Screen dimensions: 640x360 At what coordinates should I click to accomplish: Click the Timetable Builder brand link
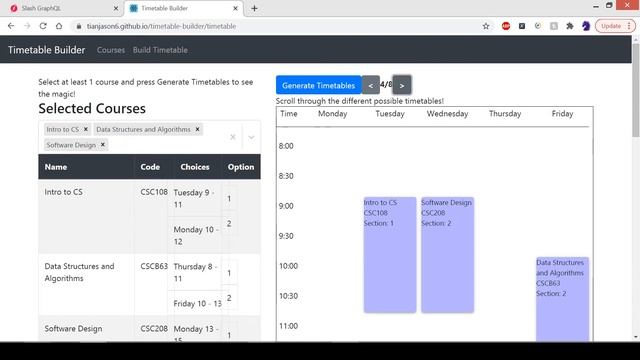click(x=47, y=50)
